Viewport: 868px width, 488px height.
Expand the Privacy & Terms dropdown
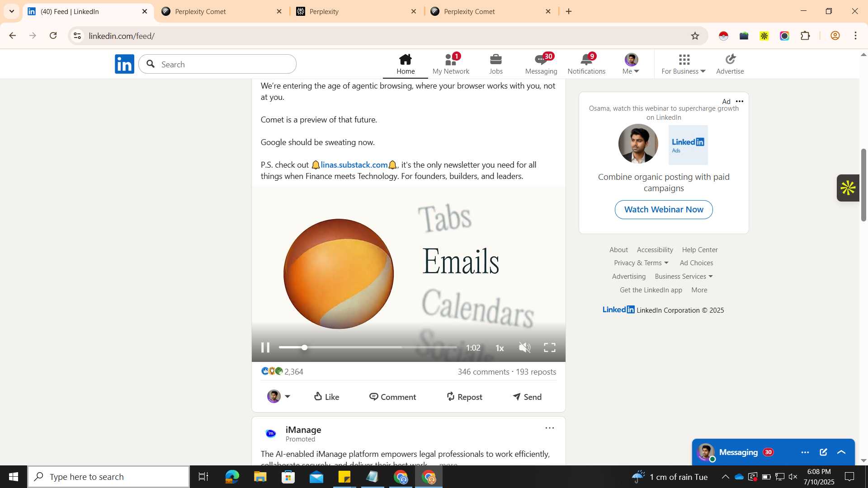[641, 263]
